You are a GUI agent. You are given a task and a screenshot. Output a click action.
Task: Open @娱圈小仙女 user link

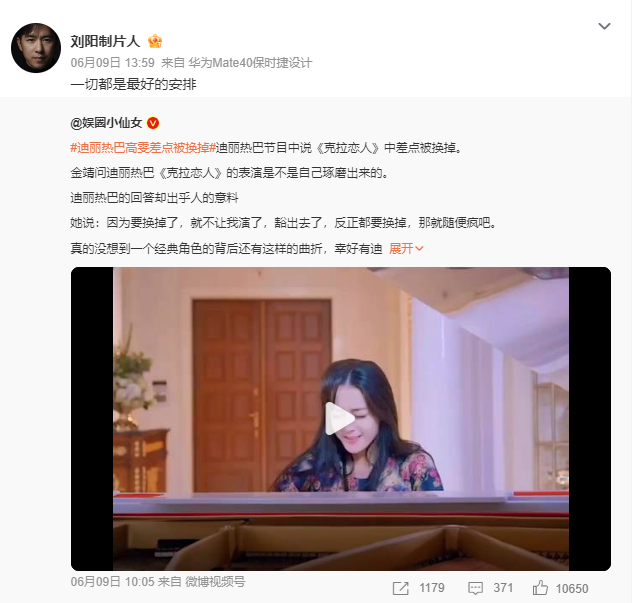pyautogui.click(x=106, y=123)
